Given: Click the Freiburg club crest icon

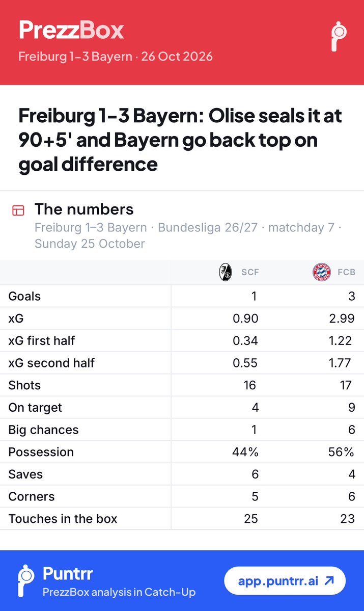Looking at the screenshot, I should [226, 272].
